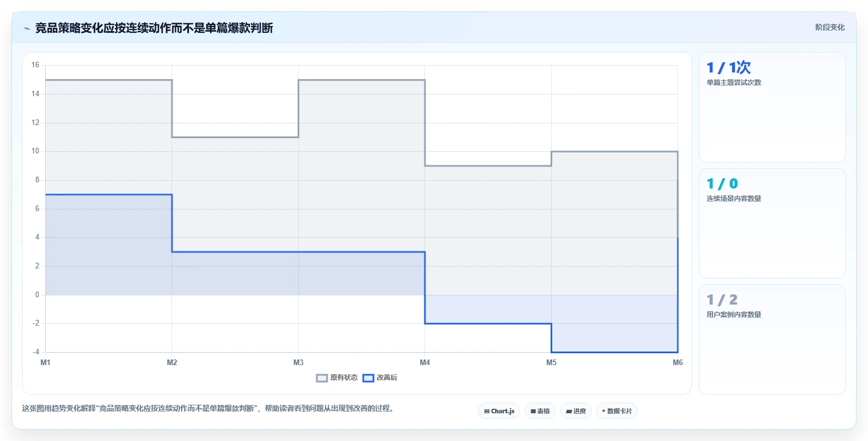Image resolution: width=868 pixels, height=441 pixels.
Task: Click the lightning icon beside the title
Action: pyautogui.click(x=27, y=28)
